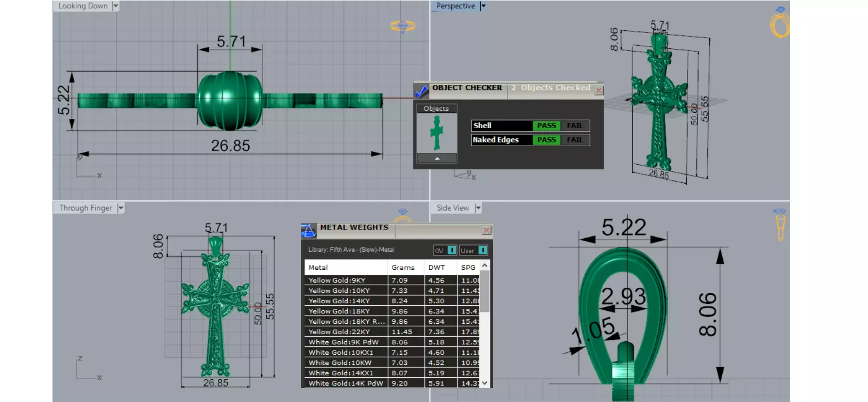Select the cross pendant thumbnail in Objects
The image size is (868, 402).
tap(437, 133)
